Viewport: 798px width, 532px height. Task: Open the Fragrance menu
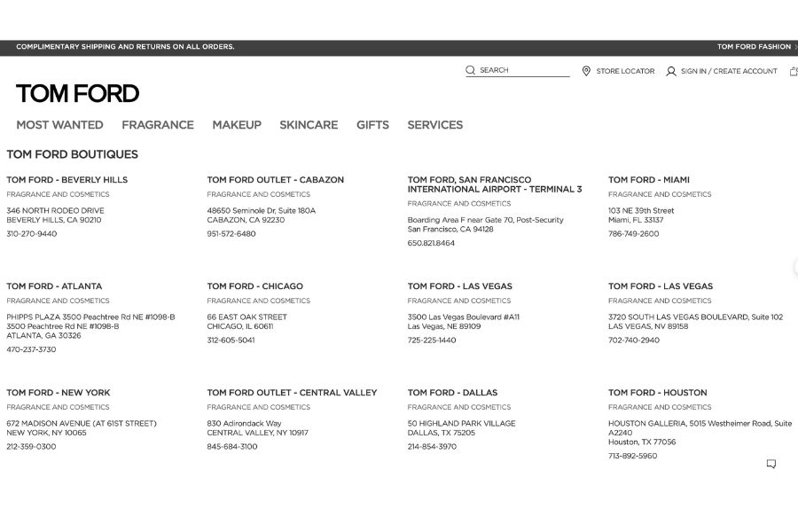pyautogui.click(x=158, y=125)
